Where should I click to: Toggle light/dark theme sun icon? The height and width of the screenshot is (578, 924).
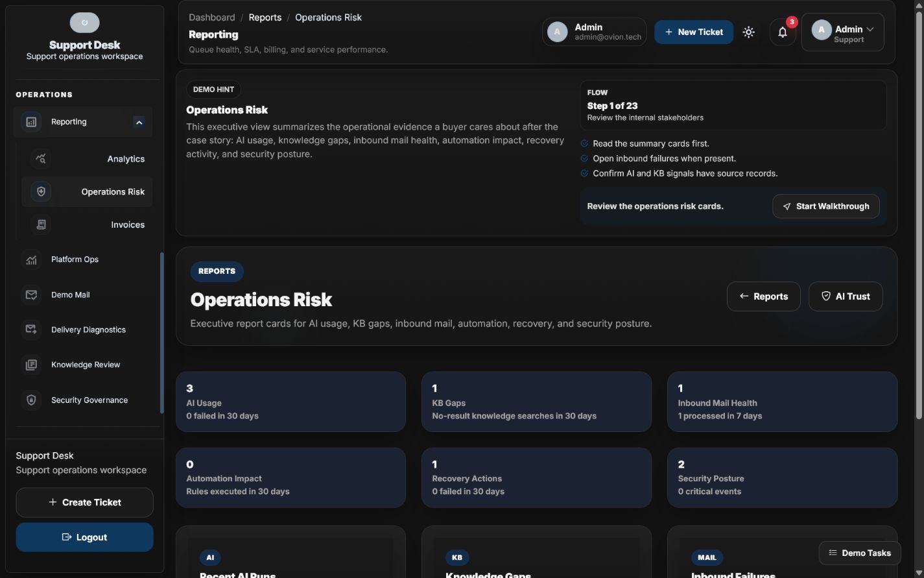pos(748,32)
